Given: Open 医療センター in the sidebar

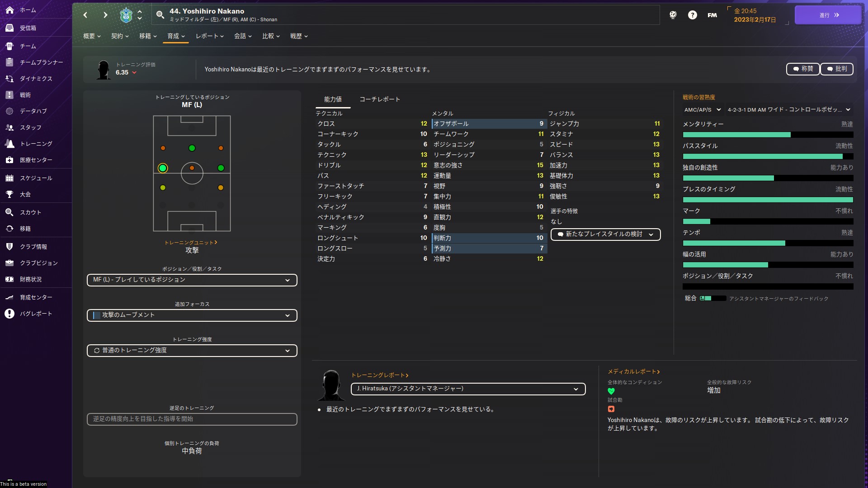Looking at the screenshot, I should (36, 160).
